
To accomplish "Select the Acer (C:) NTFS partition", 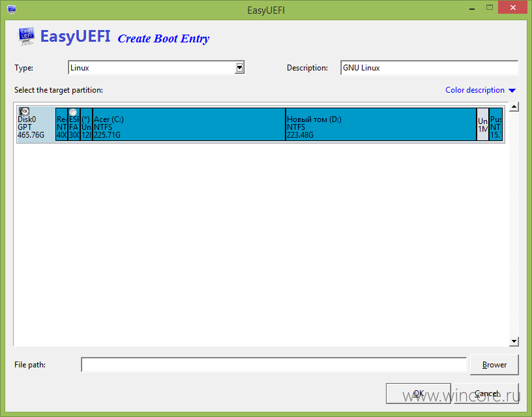I will click(189, 124).
